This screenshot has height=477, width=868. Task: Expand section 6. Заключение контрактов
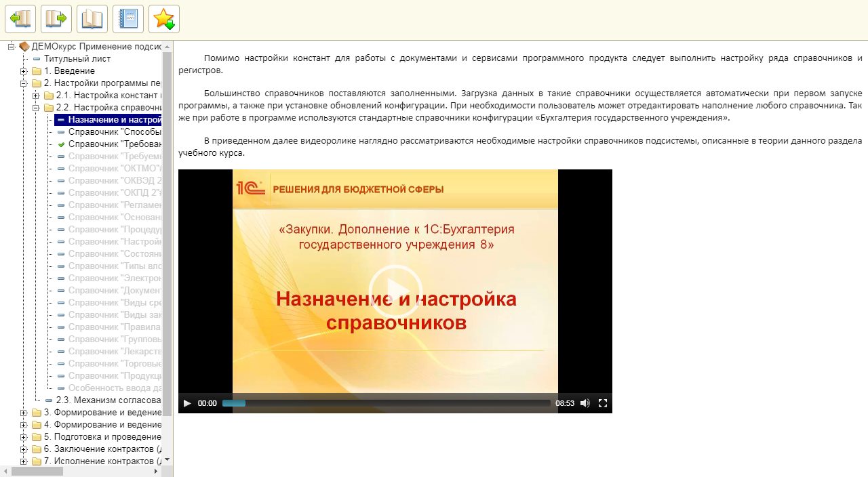24,449
